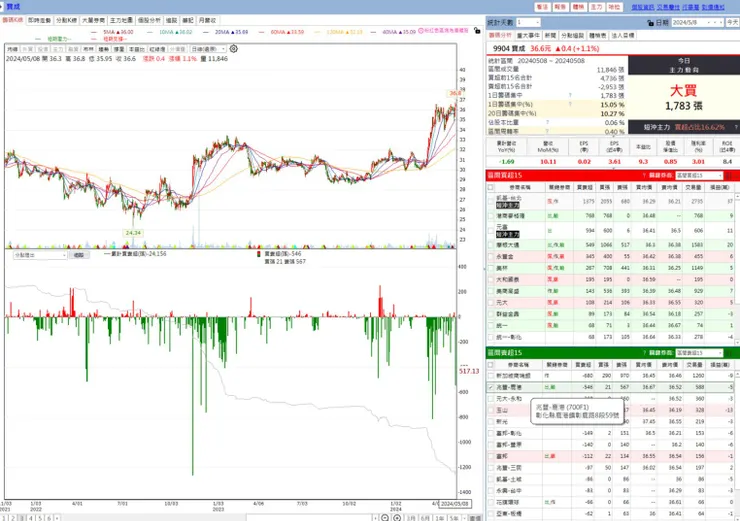Click the 2024/05/08 date marker on the chart axis

454,504
